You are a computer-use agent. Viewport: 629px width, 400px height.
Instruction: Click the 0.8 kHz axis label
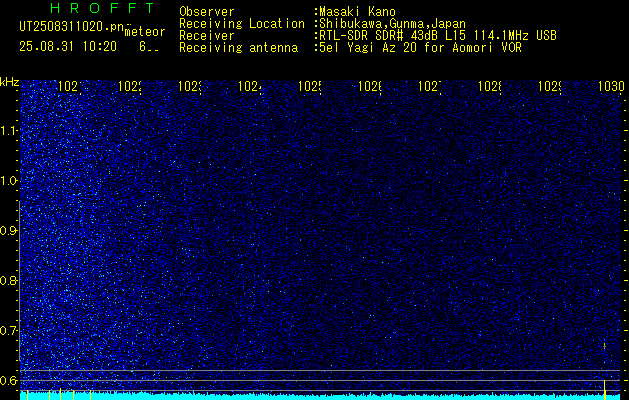(x=10, y=280)
